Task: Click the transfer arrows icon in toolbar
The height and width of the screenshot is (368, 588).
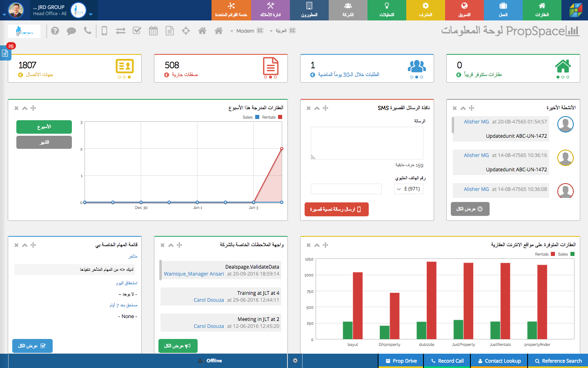Action: (x=120, y=31)
